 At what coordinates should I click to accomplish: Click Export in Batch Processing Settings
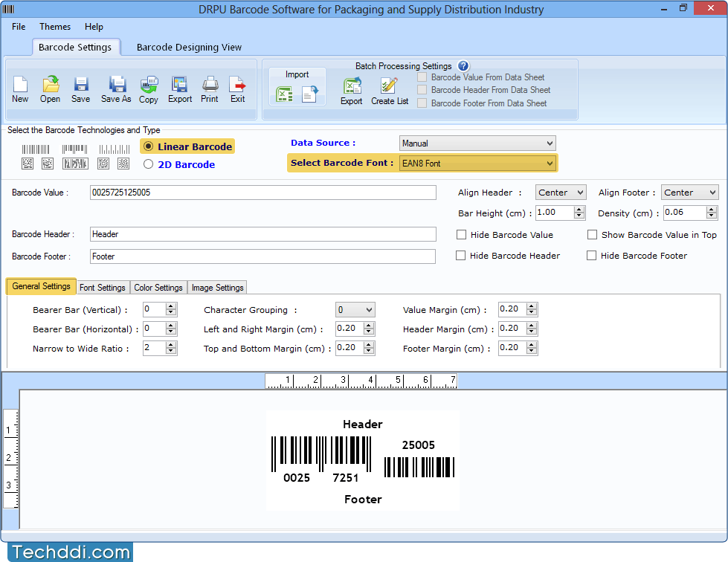(352, 86)
